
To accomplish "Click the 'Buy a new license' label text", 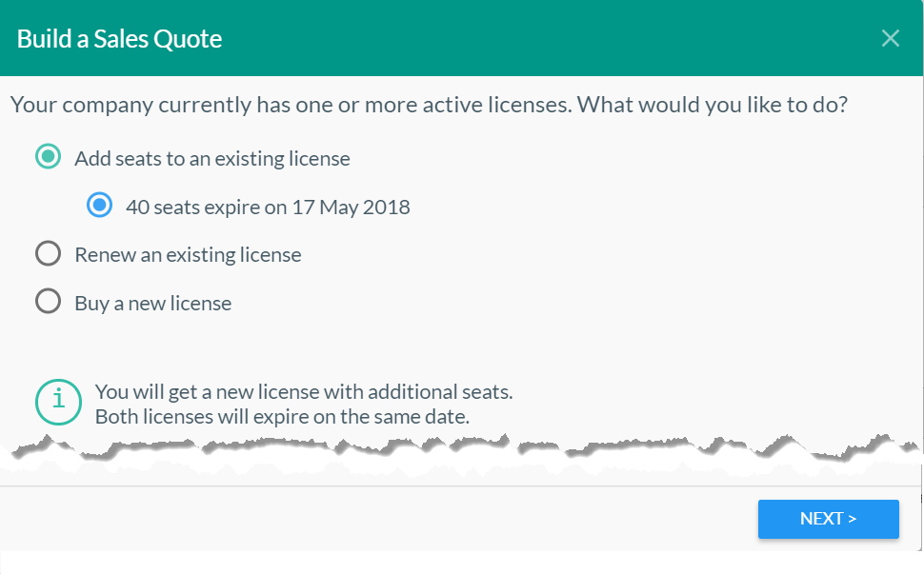I will click(x=152, y=304).
